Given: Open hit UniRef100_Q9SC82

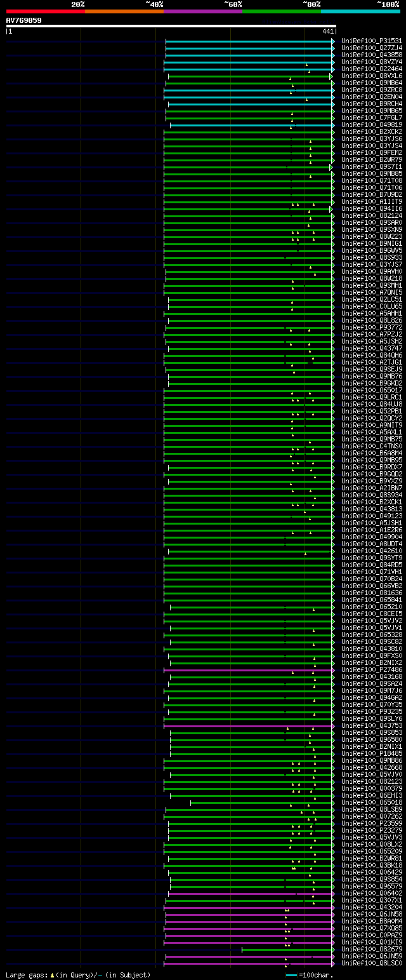Looking at the screenshot, I should tap(372, 641).
